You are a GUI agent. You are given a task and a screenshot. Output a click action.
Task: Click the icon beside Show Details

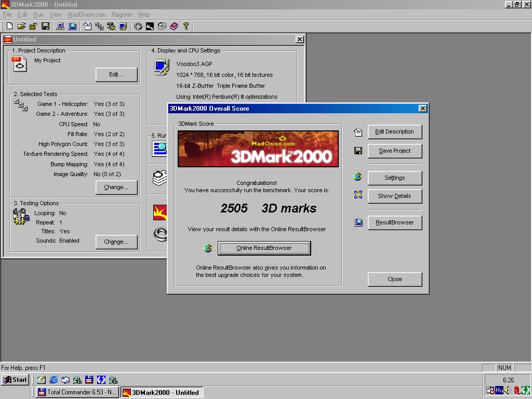(358, 195)
